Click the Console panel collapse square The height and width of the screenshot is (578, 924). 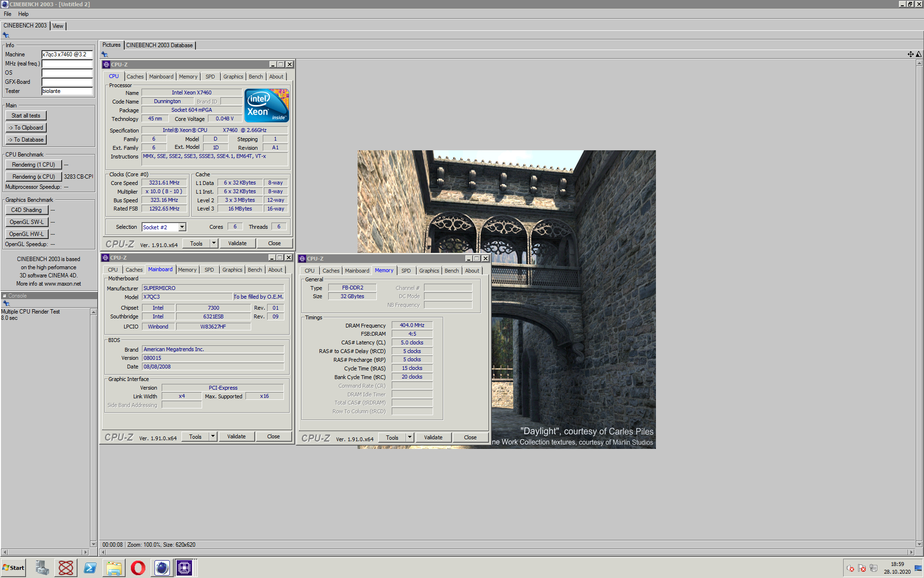[4, 296]
